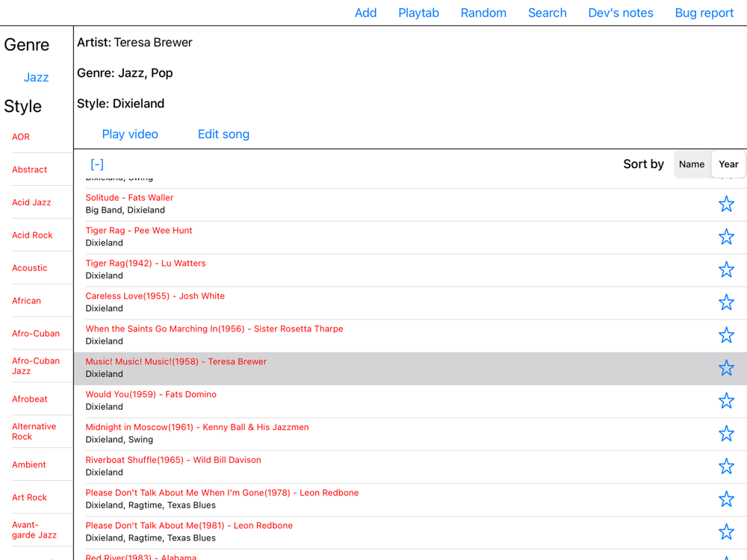This screenshot has width=747, height=560.
Task: Star When the Saints Go Marching In
Action: 726,335
